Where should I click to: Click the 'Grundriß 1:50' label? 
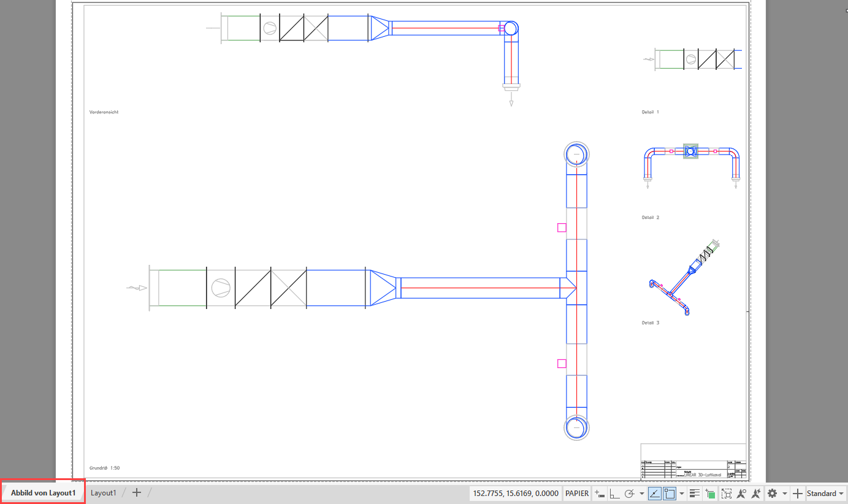pos(104,468)
